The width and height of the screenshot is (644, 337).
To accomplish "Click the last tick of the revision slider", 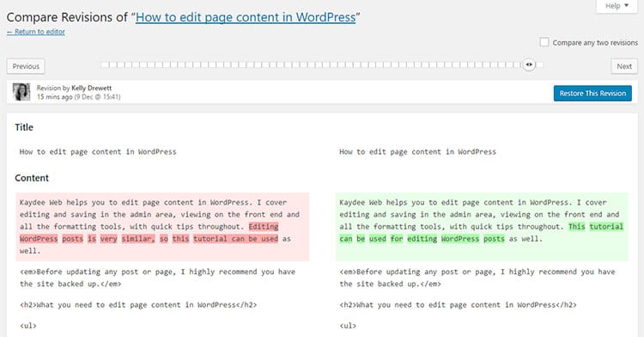I will coord(539,64).
